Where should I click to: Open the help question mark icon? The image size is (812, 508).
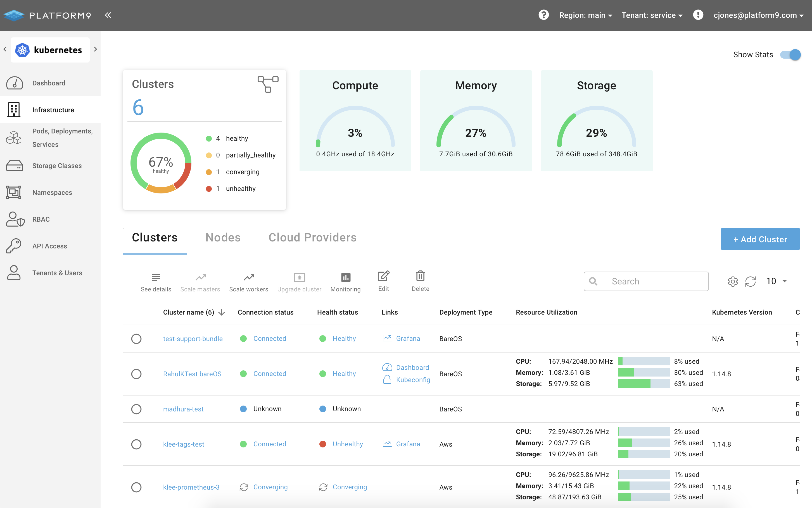543,15
